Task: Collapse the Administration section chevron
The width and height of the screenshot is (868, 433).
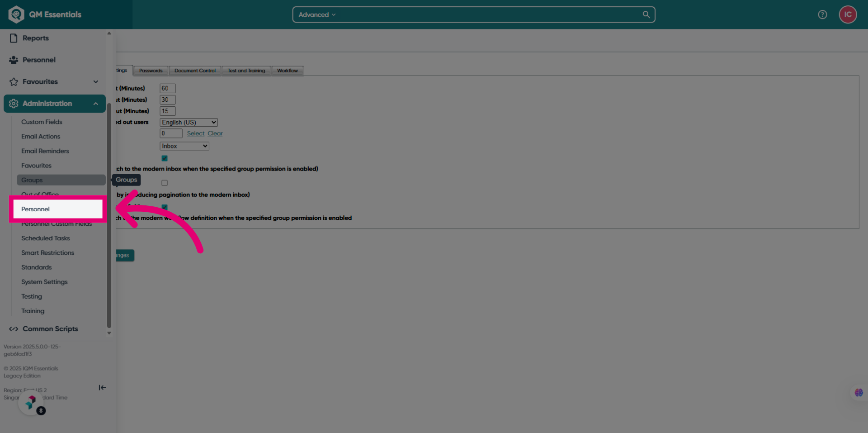Action: click(96, 104)
